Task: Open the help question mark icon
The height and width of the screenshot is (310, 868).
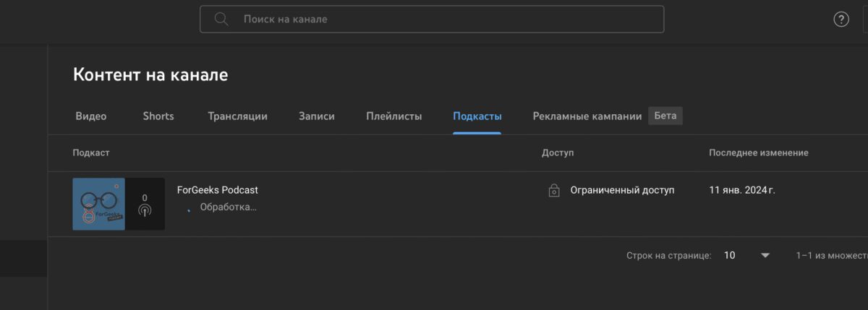Action: coord(841,20)
